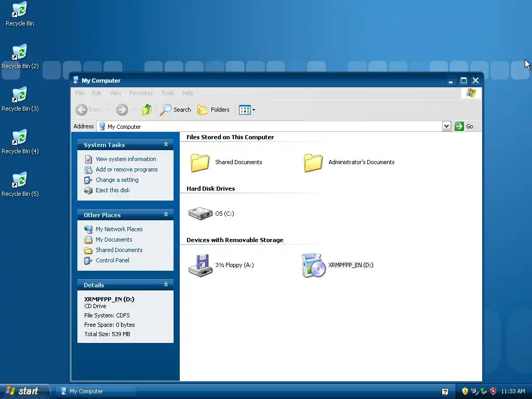Click the yellow security shield tray icon
The image size is (532, 399).
coord(465,391)
